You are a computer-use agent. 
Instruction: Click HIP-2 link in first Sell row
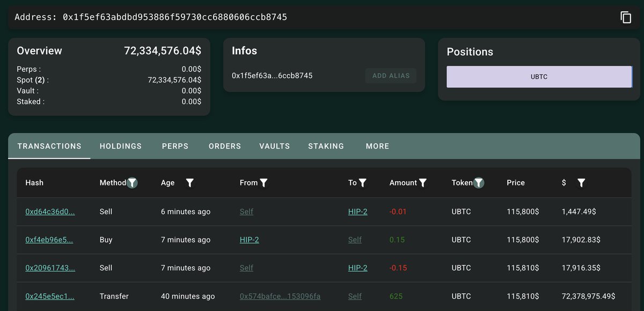(357, 212)
